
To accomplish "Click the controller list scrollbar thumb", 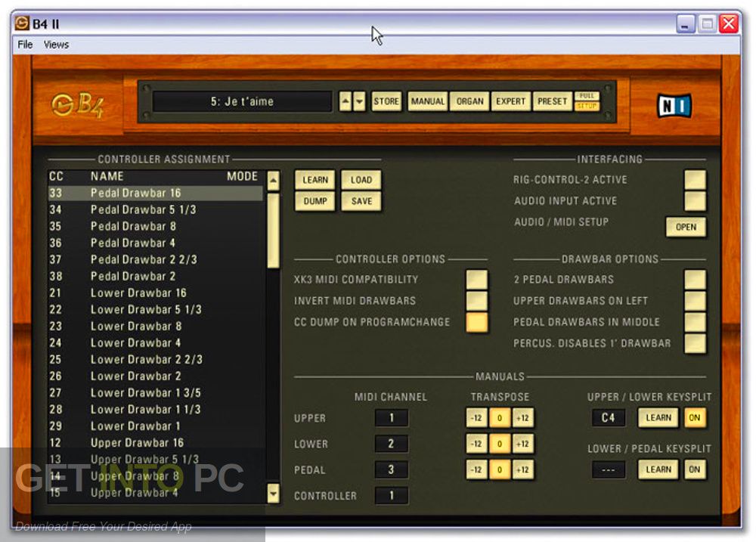I will click(x=273, y=230).
